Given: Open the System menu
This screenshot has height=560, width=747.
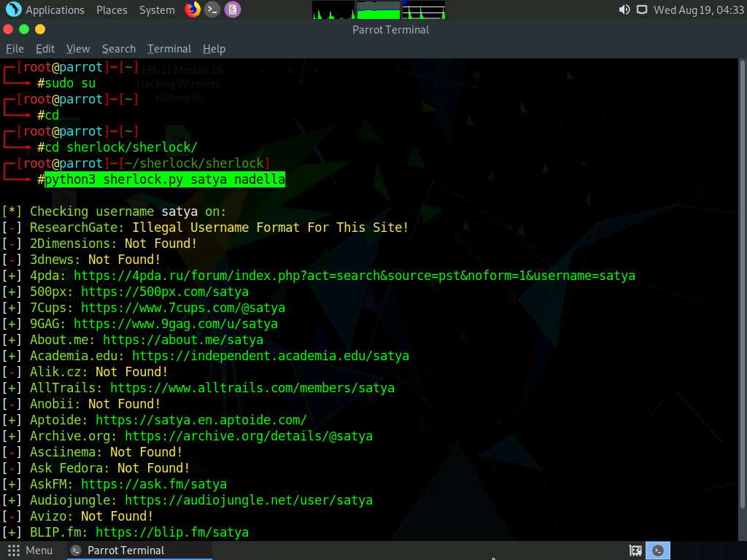Looking at the screenshot, I should point(157,10).
